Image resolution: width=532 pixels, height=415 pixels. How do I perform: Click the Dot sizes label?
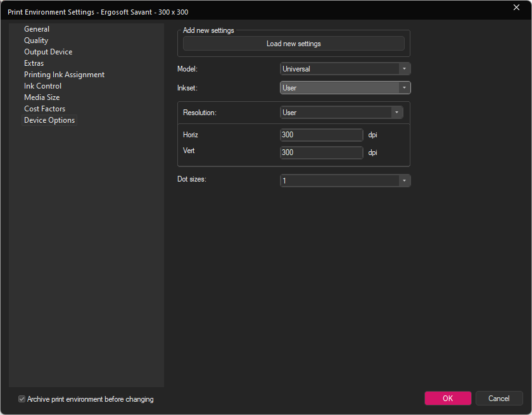pos(192,179)
